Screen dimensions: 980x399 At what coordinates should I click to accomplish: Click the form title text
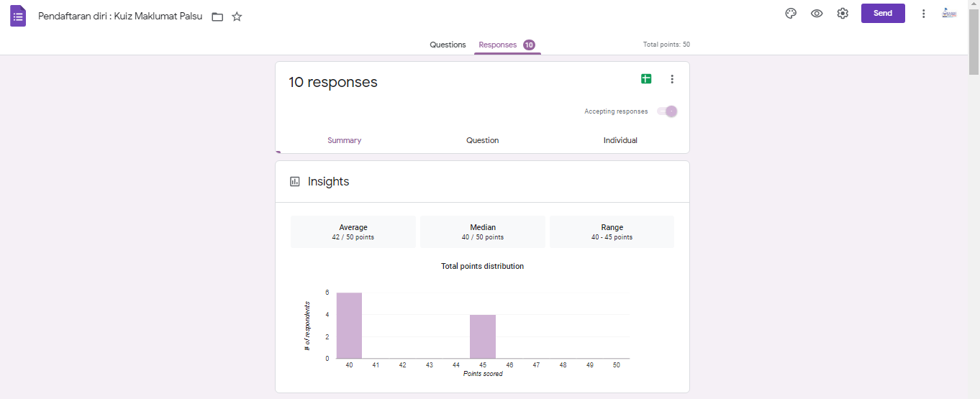120,16
